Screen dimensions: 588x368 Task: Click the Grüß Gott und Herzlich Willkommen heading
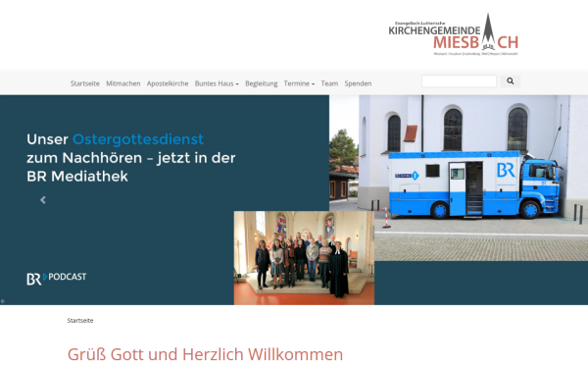pyautogui.click(x=205, y=354)
